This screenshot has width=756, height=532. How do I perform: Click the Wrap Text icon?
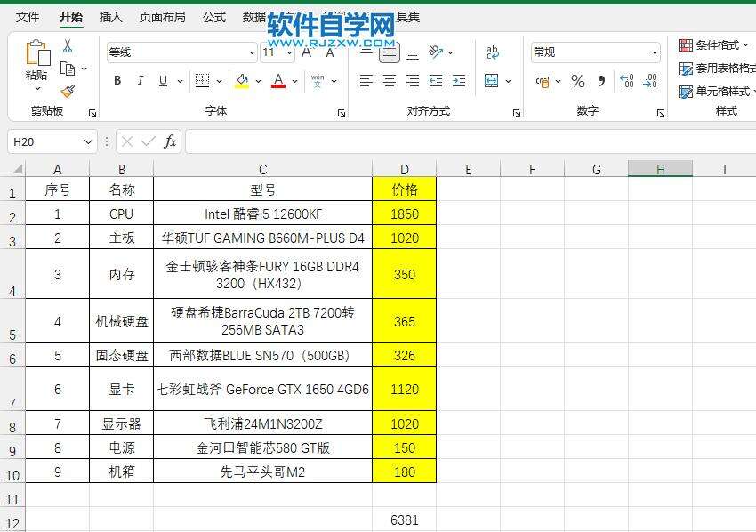(494, 51)
